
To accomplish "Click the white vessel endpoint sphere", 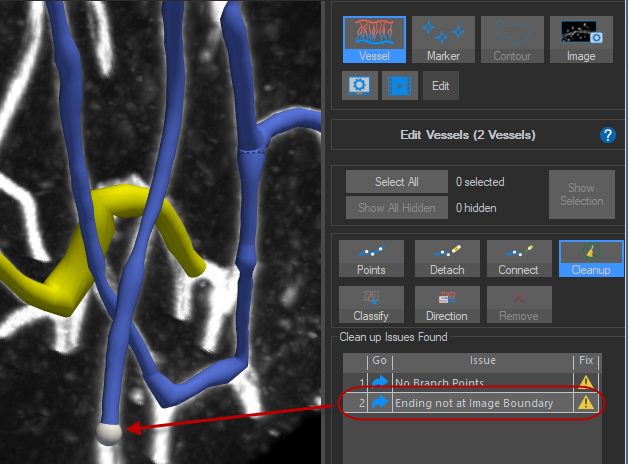I will [x=107, y=432].
